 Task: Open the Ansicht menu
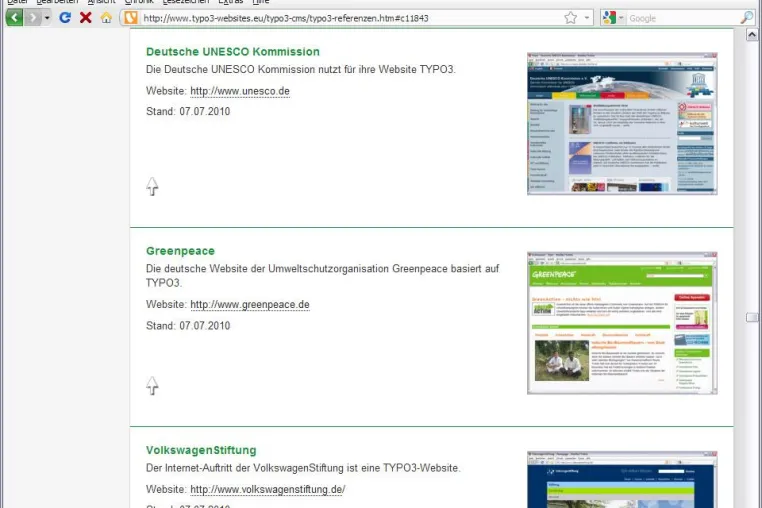(x=102, y=2)
